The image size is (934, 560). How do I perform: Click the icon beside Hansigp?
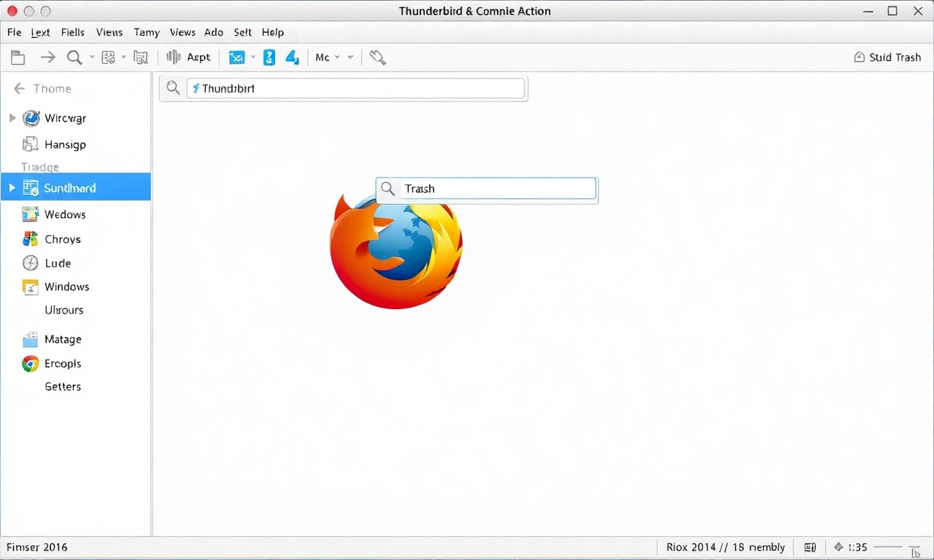point(31,144)
